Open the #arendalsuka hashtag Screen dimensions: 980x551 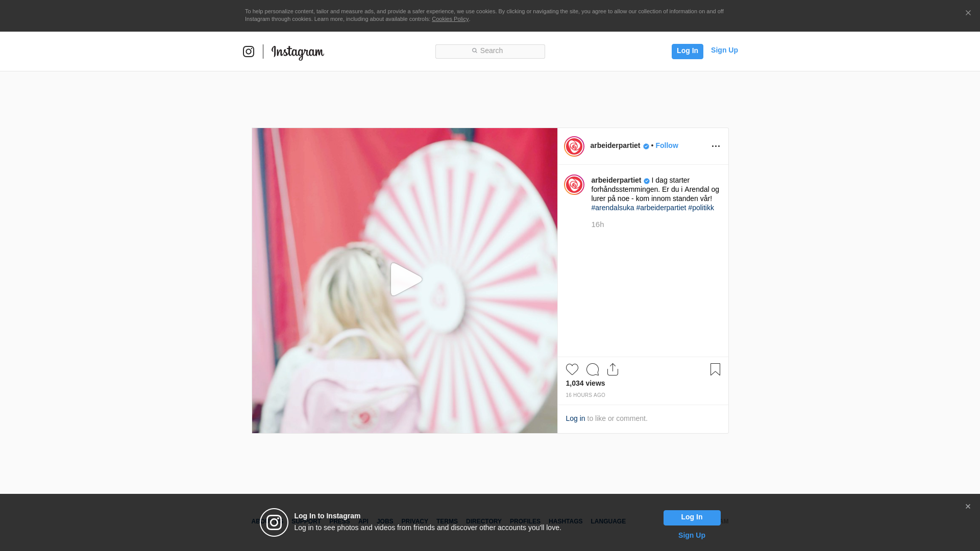(x=612, y=208)
